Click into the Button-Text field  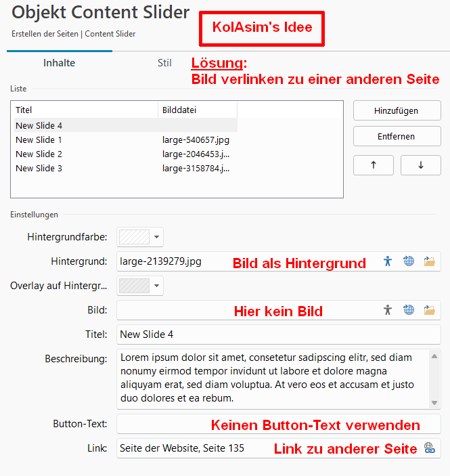pos(279,424)
